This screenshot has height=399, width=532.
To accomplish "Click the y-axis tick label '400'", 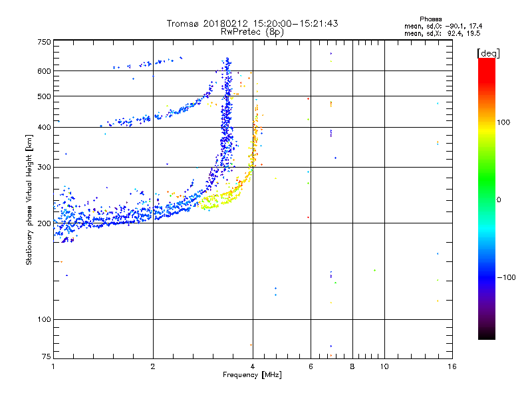I will click(44, 128).
